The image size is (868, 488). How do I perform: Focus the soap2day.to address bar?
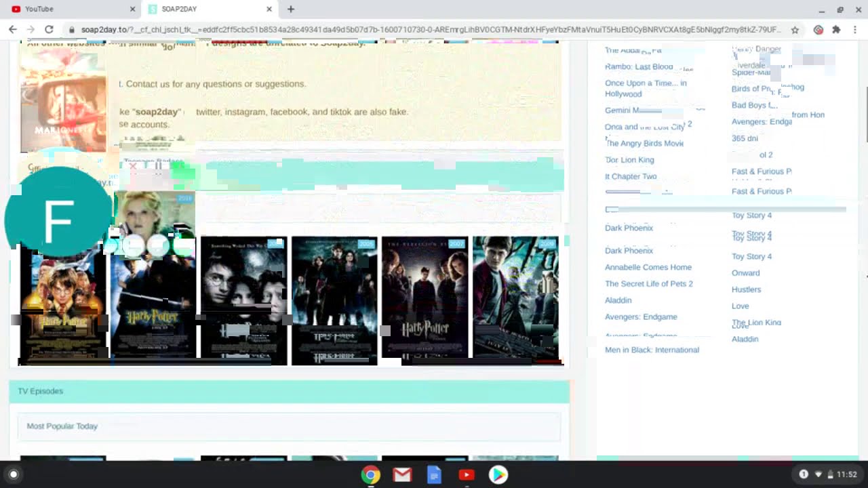point(431,30)
